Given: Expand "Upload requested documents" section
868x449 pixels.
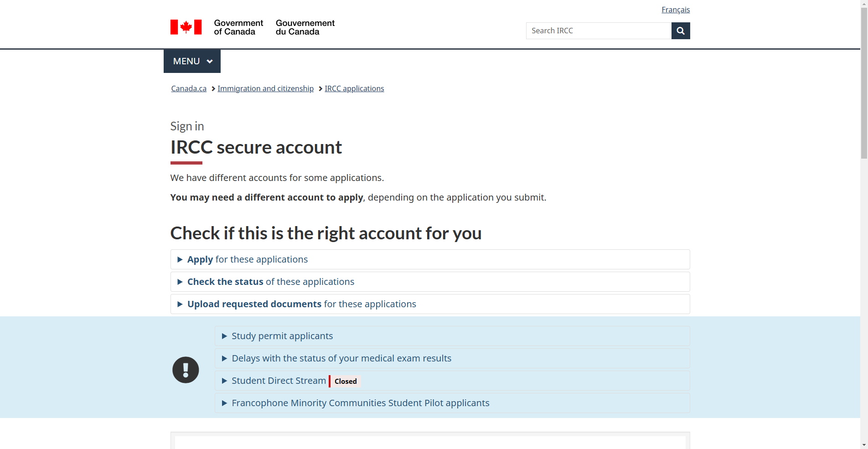Looking at the screenshot, I should click(301, 304).
